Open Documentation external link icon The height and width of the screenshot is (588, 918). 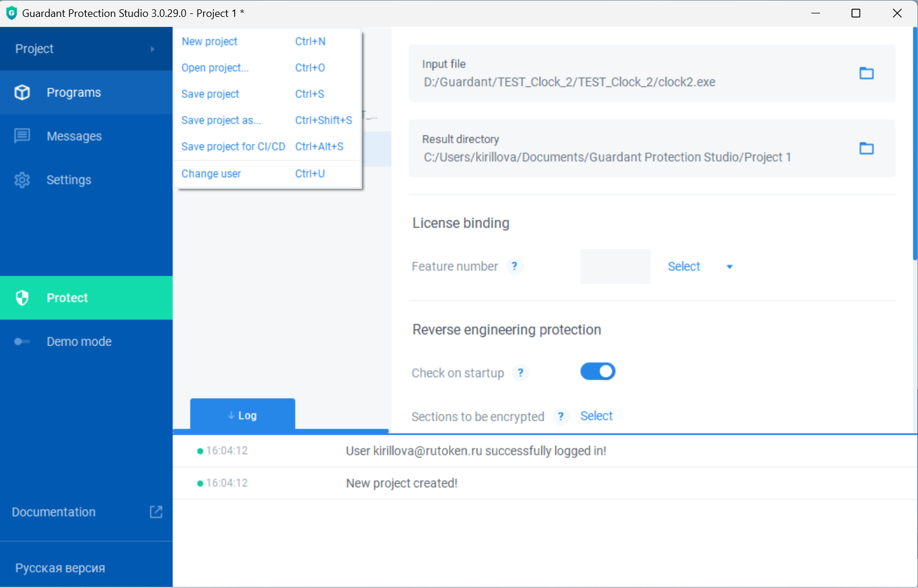pos(156,512)
